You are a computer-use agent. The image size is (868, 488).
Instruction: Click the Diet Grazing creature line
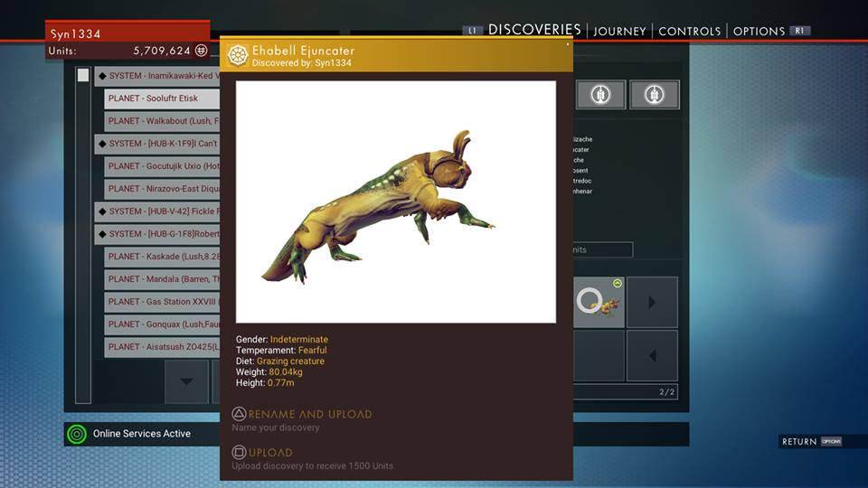[x=280, y=361]
